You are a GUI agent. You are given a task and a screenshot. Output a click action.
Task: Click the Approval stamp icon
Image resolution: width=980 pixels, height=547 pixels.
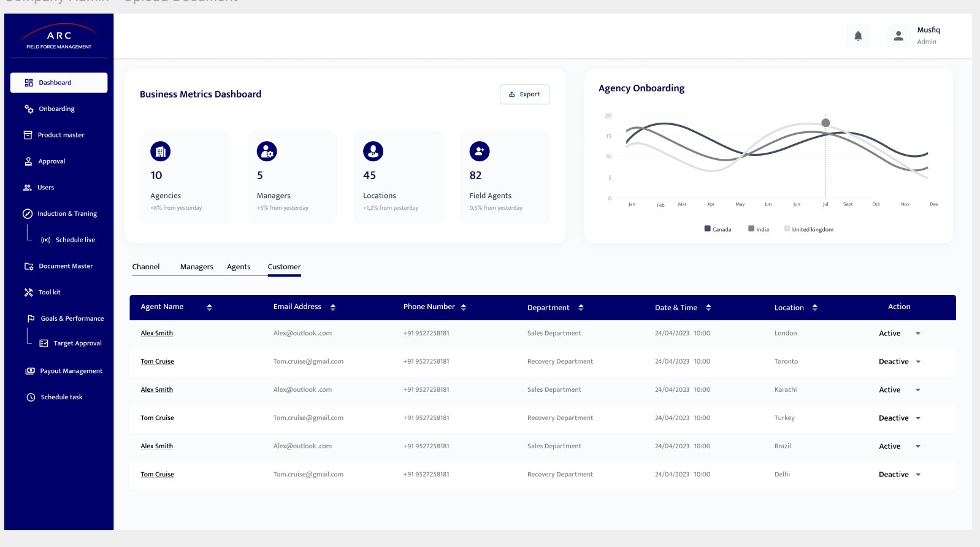pos(28,161)
